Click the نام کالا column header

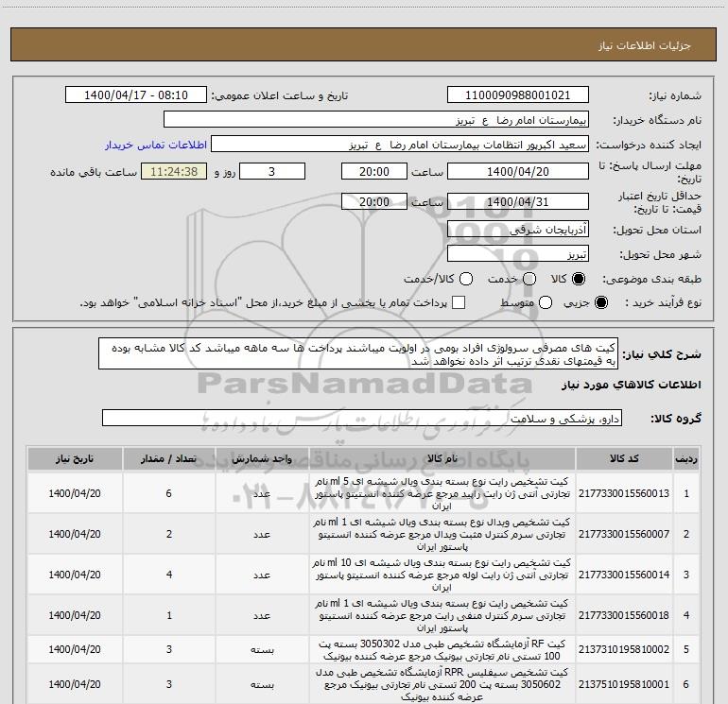[442, 458]
